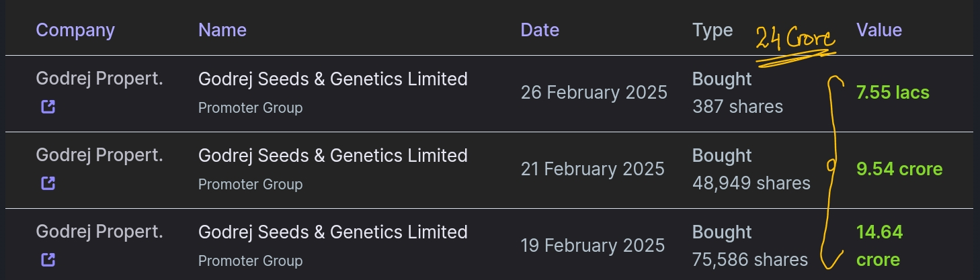Open Godrej Propert. link in third row
Viewport: 980px width, 280px height.
(99, 232)
